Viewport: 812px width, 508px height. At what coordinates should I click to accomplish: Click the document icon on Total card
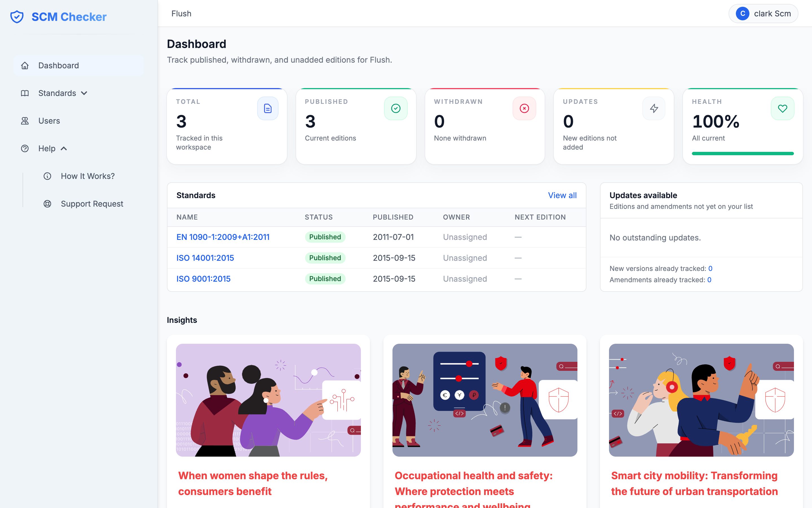coord(268,109)
